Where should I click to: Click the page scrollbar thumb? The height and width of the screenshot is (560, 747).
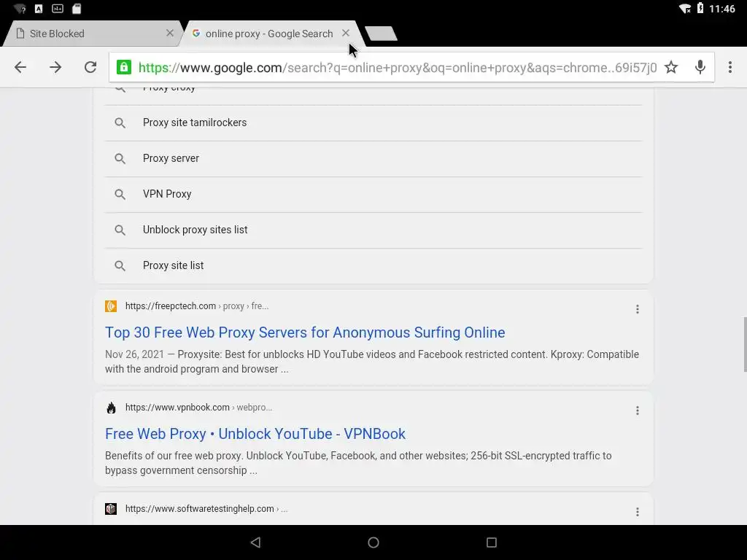[x=745, y=344]
